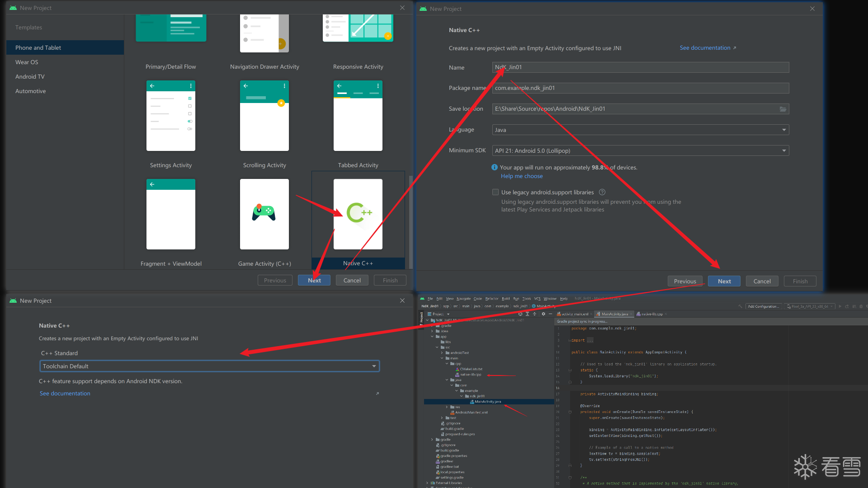Click the Help me choose link
This screenshot has width=868, height=488.
click(521, 176)
